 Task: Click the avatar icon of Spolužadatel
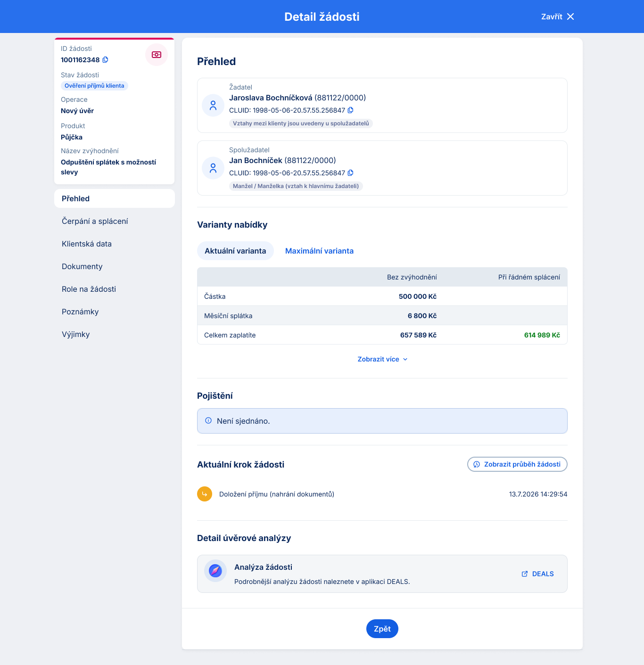213,168
